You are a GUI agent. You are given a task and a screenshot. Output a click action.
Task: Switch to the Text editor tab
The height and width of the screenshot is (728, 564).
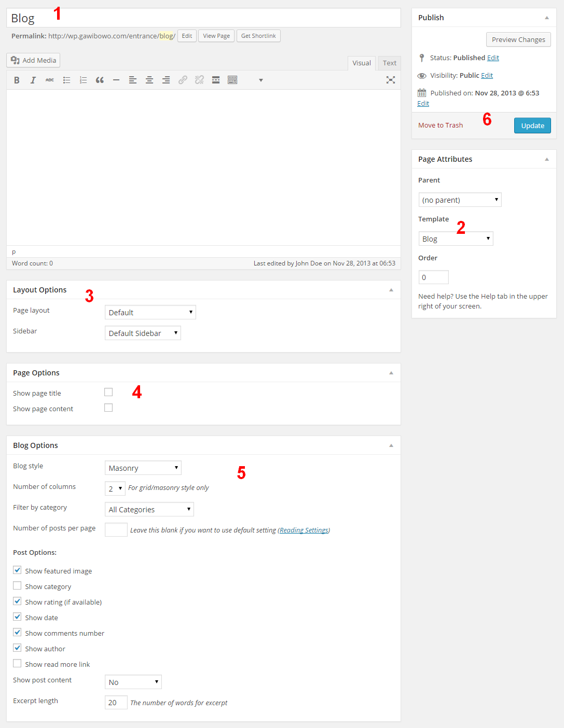click(389, 63)
